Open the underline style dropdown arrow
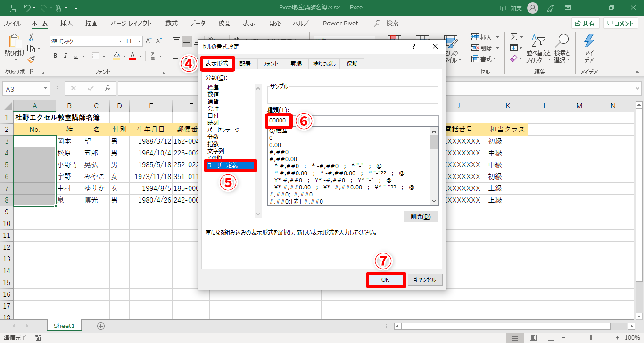This screenshot has height=343, width=644. pyautogui.click(x=83, y=56)
